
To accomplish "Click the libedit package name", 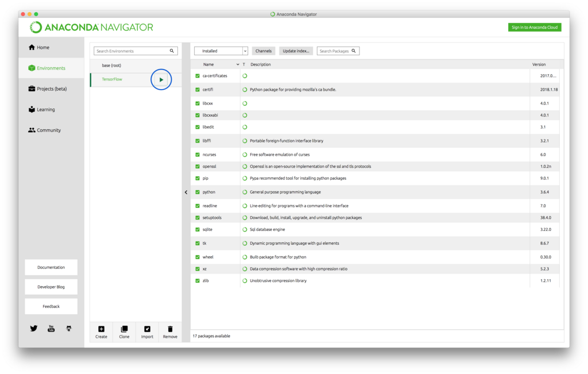I will pos(208,127).
